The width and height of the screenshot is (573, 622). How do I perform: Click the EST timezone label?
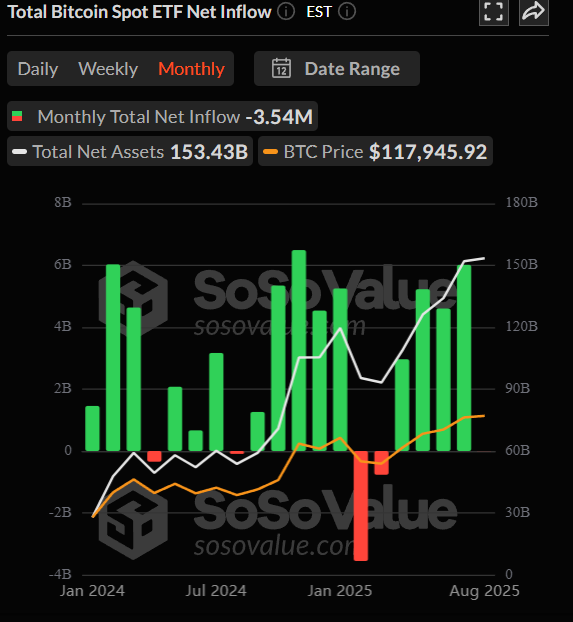point(319,12)
